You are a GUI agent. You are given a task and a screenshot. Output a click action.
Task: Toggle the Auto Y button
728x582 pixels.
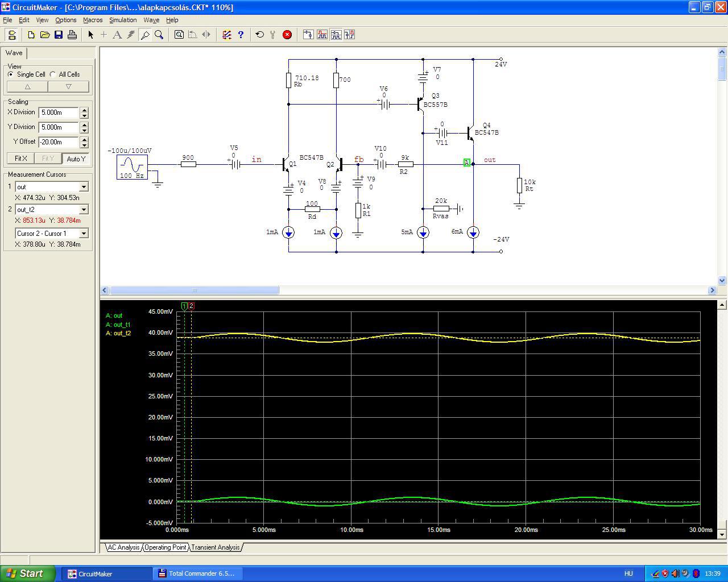(76, 159)
